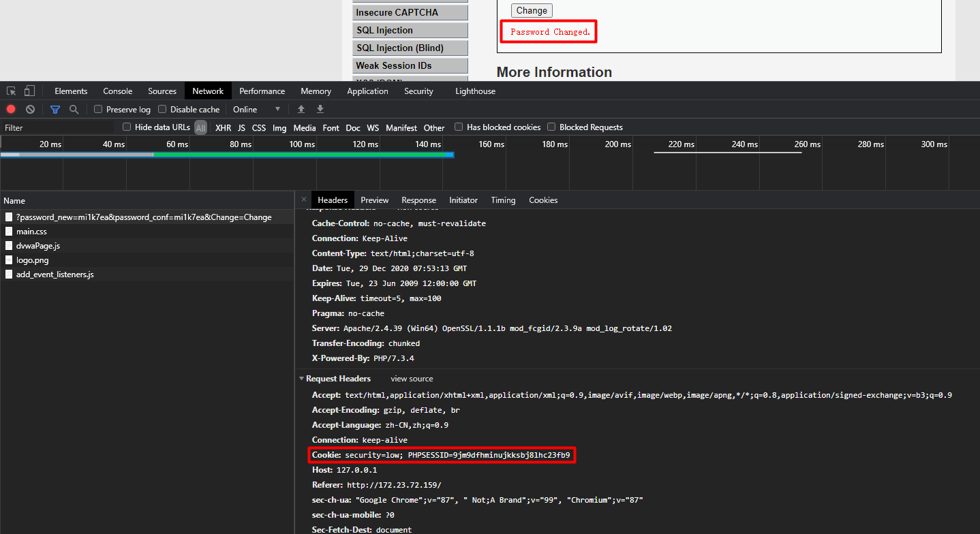Click the 100 ms timeline marker
This screenshot has width=980, height=534.
point(301,144)
